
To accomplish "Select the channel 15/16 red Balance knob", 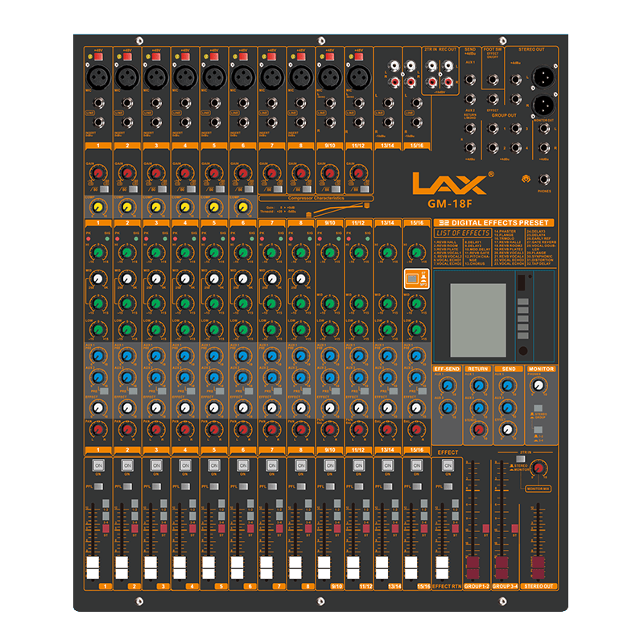I will 416,430.
